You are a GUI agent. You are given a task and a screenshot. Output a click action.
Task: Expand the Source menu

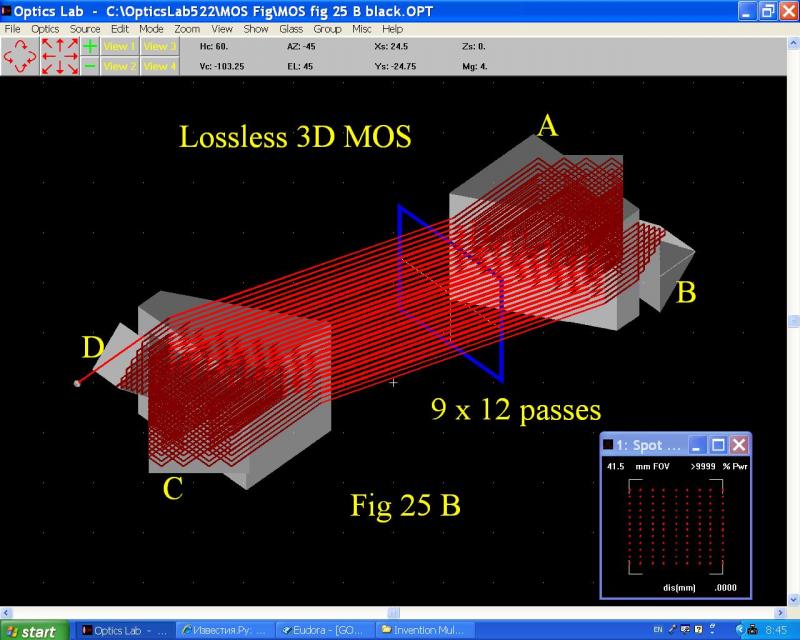click(85, 29)
